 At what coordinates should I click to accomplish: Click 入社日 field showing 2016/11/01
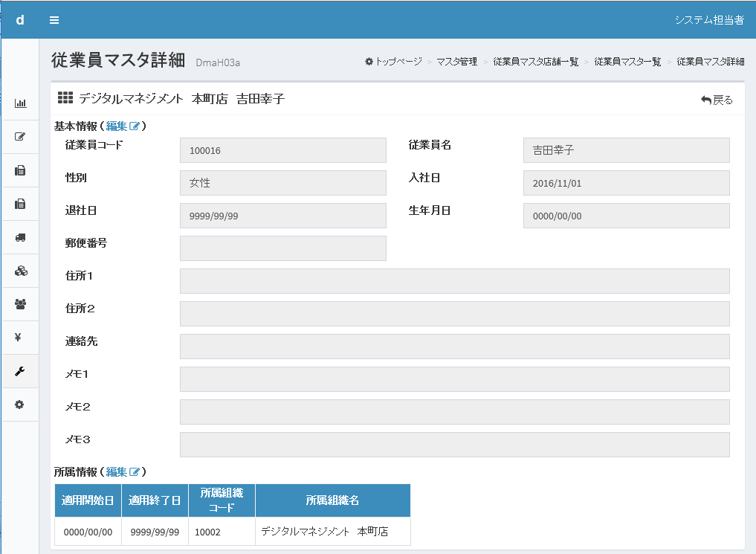click(x=627, y=183)
